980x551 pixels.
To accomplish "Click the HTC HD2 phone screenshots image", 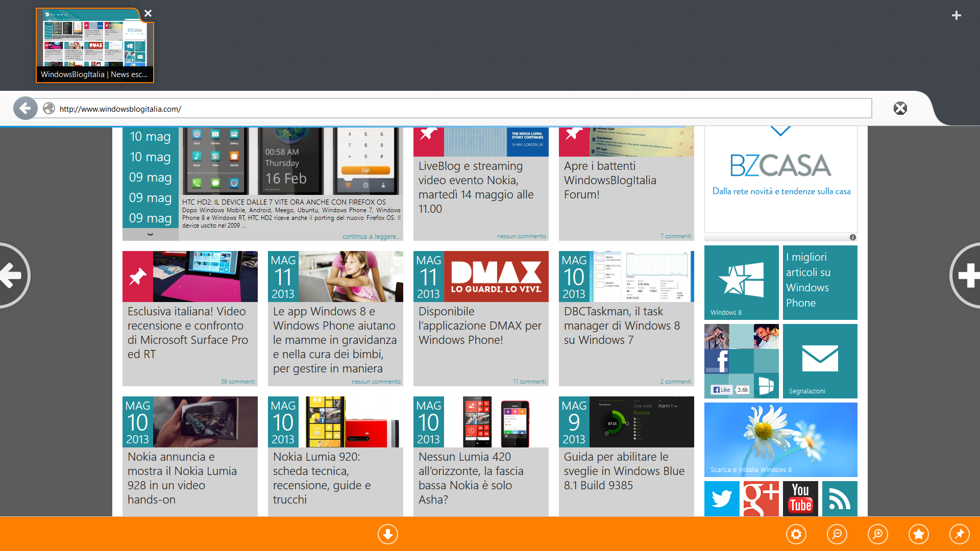I will 291,161.
